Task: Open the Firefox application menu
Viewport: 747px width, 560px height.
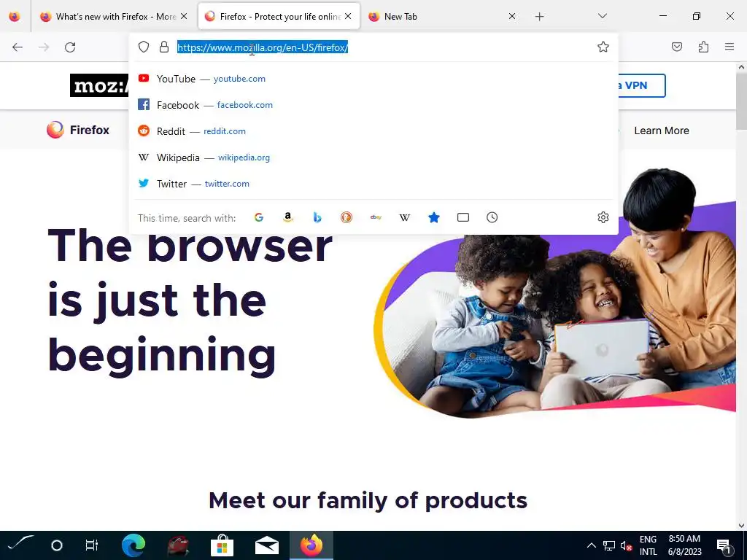Action: [x=729, y=47]
